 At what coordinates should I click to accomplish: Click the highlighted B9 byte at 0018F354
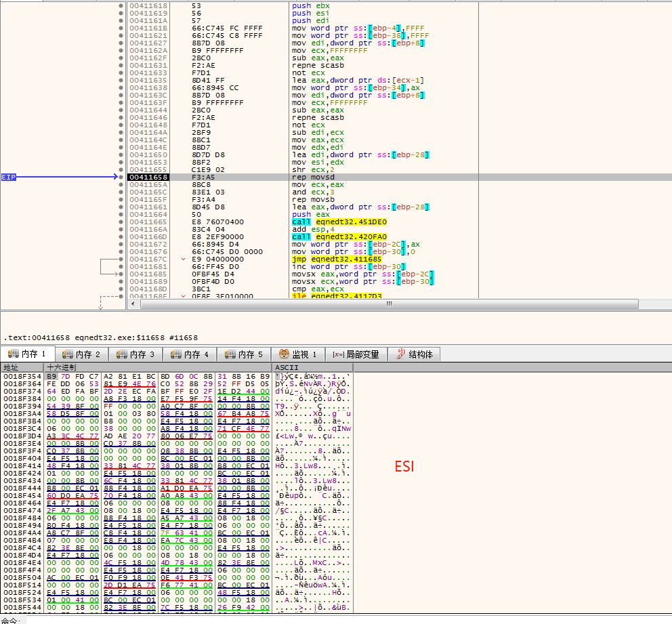tap(51, 377)
